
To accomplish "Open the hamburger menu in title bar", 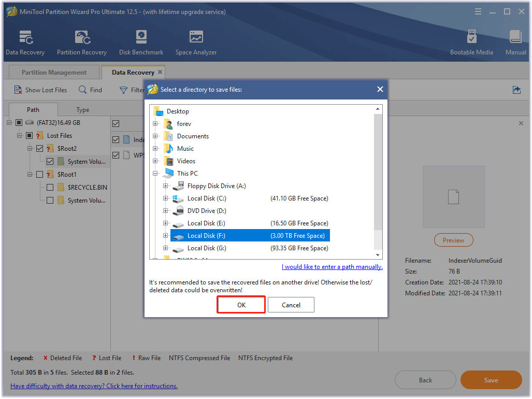I will pyautogui.click(x=478, y=12).
